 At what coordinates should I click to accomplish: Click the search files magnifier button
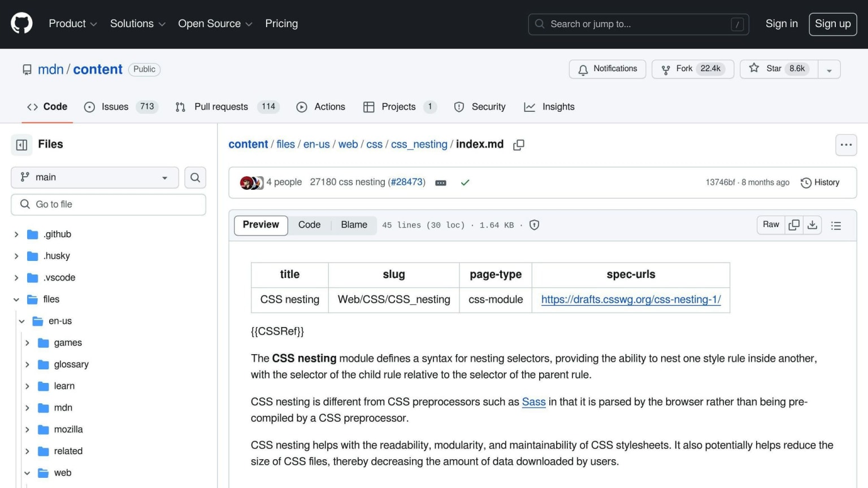tap(195, 177)
